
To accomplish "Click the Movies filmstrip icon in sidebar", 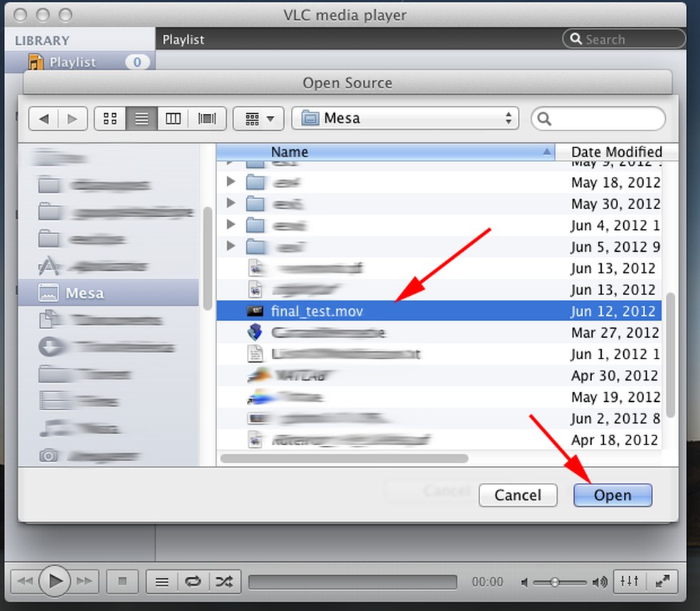I will (55, 400).
